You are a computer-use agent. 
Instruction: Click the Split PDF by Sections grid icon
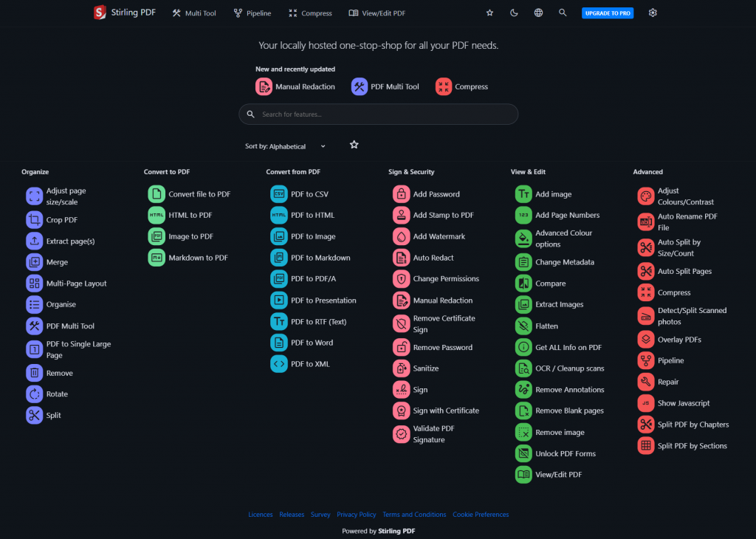(x=645, y=445)
